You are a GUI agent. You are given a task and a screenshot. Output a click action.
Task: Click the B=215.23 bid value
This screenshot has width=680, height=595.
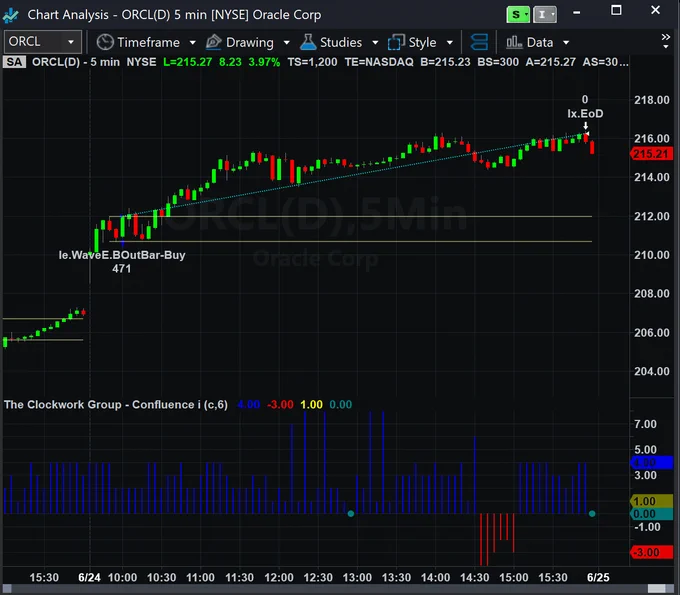pos(445,62)
